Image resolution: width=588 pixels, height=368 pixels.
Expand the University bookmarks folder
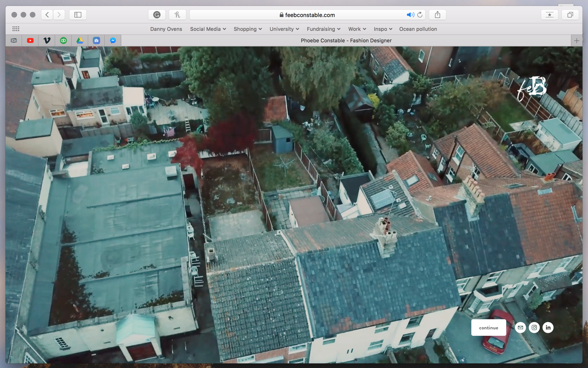tap(284, 29)
